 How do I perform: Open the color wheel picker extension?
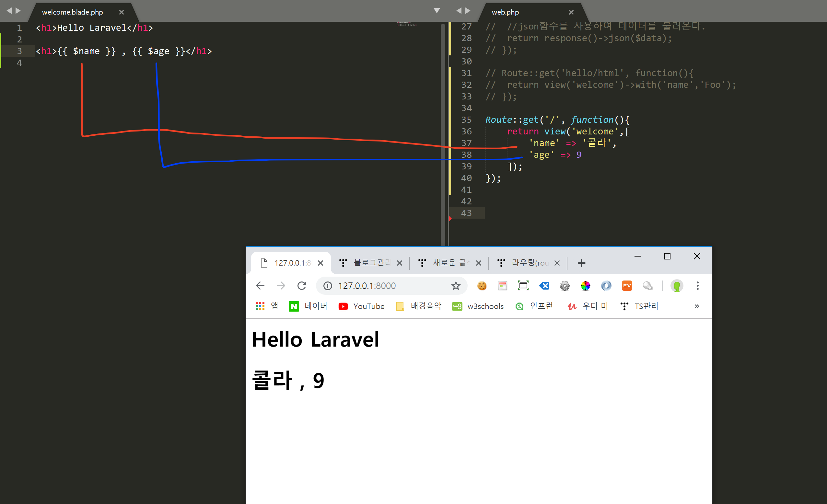585,286
